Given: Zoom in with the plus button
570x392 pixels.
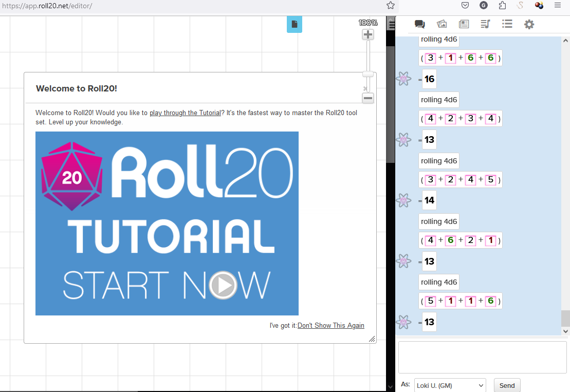Looking at the screenshot, I should coord(368,35).
